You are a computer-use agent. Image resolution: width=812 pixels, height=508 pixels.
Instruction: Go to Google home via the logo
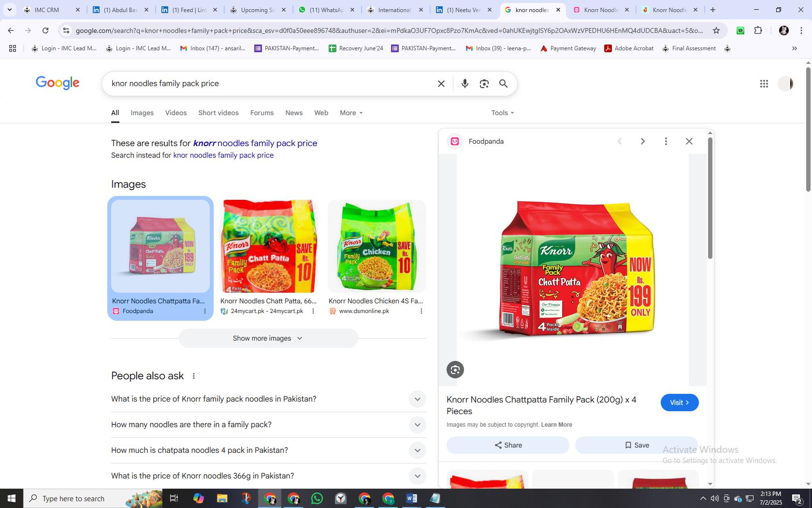[58, 83]
